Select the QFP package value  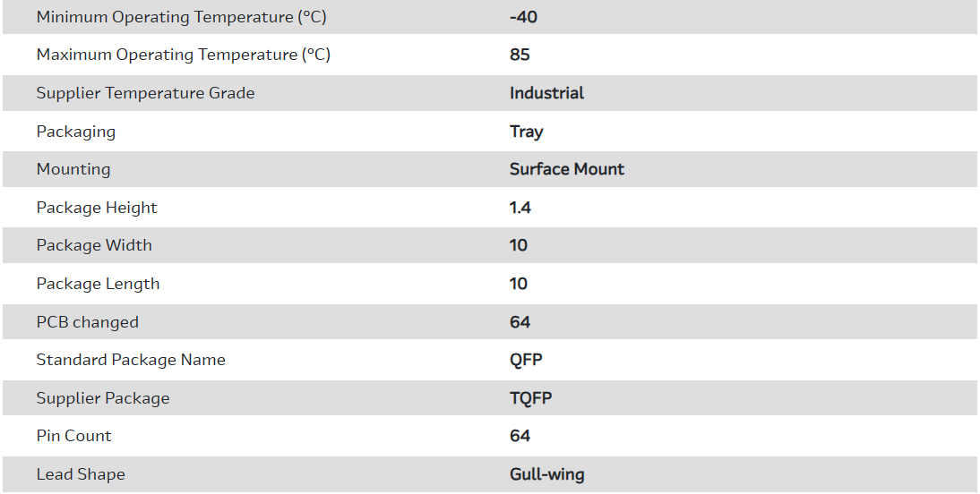[x=526, y=360]
